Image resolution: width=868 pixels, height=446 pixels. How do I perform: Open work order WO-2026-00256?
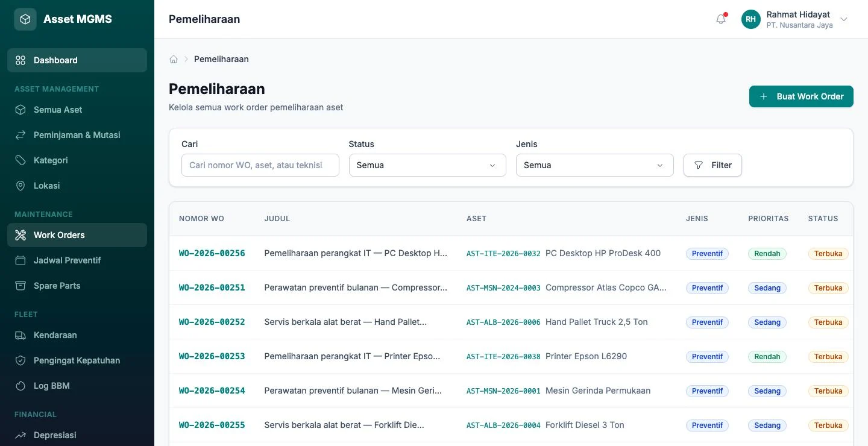pyautogui.click(x=212, y=253)
